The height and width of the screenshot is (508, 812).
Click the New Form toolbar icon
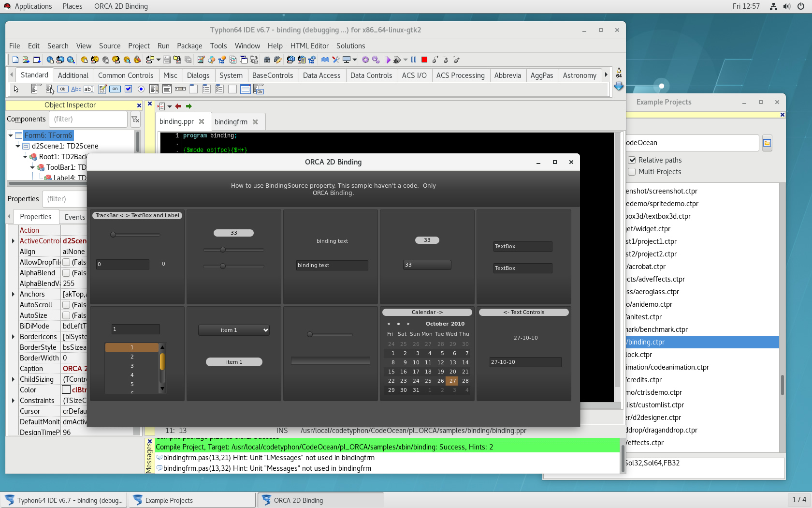point(37,60)
